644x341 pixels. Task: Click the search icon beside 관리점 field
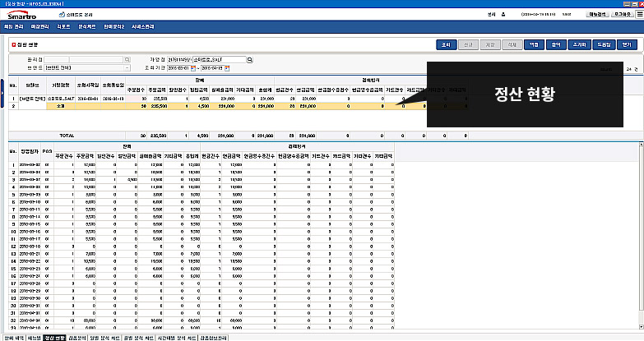(127, 59)
